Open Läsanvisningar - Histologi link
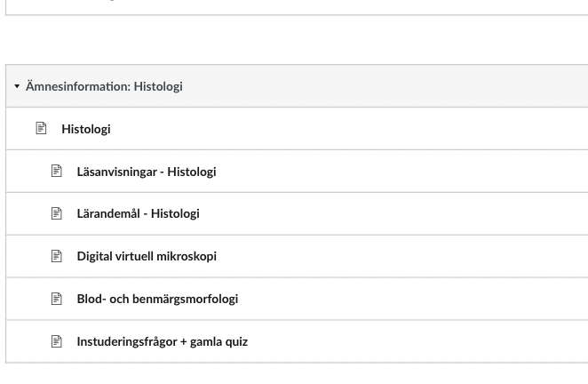The image size is (588, 384). click(147, 172)
